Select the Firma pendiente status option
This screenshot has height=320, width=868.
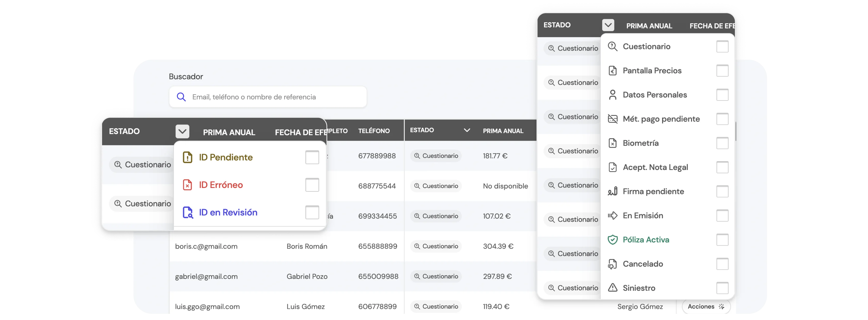point(668,192)
